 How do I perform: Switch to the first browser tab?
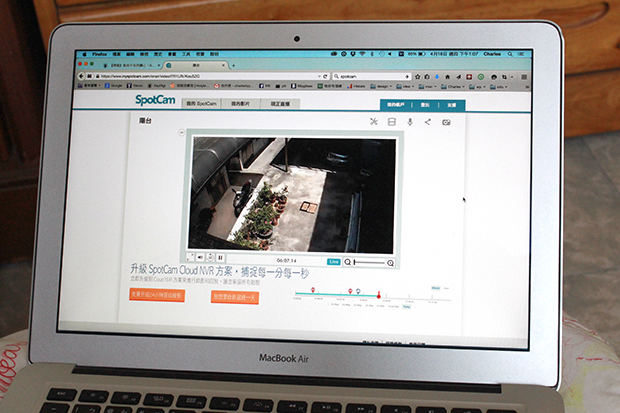(132, 65)
